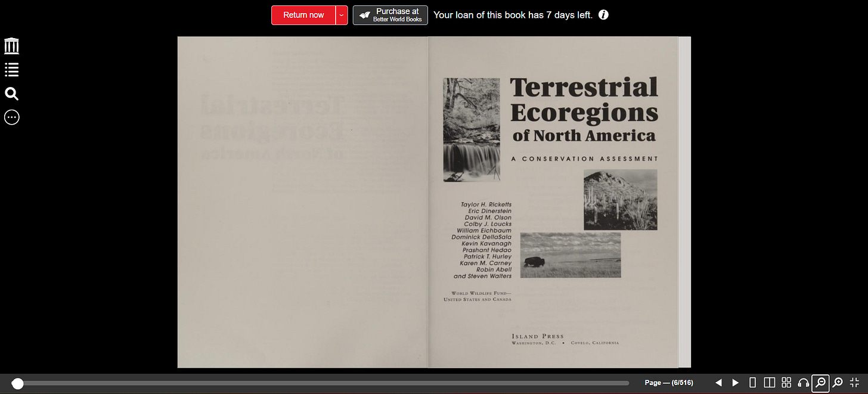Click author name 'Karen M. Carney'

point(486,263)
